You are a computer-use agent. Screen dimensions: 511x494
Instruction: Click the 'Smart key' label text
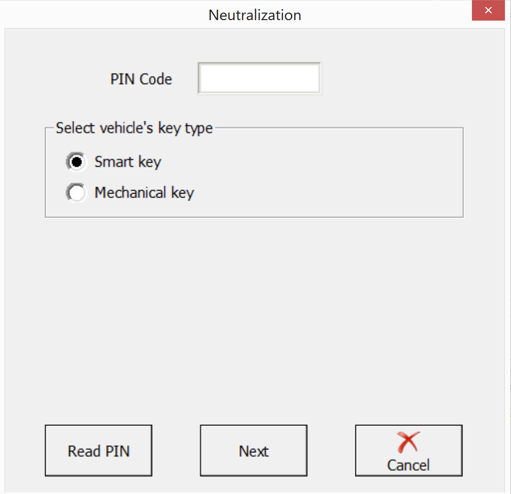tap(128, 162)
